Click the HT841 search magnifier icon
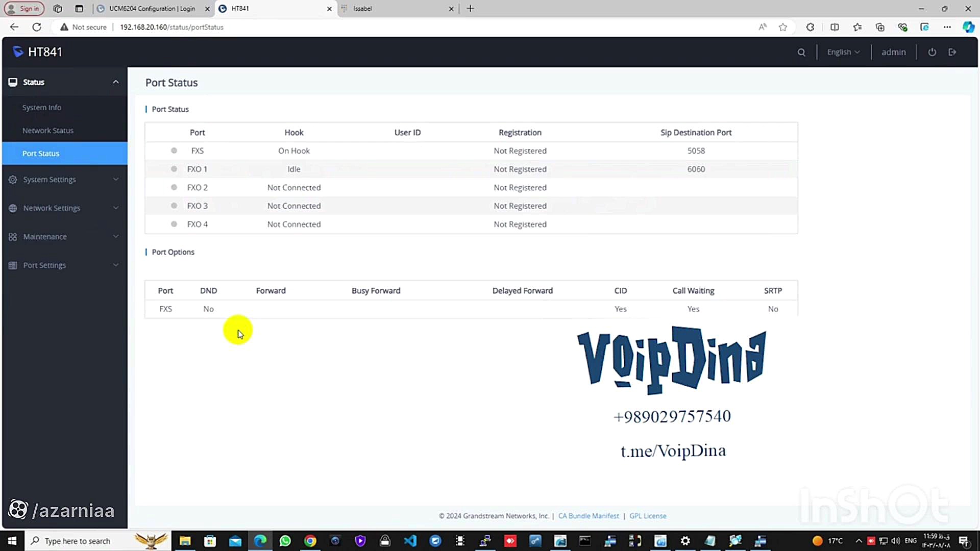The image size is (980, 551). (801, 52)
